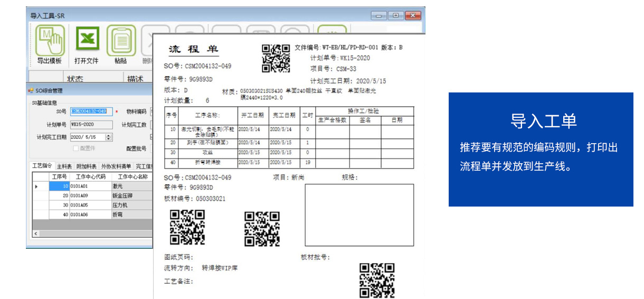Click the 激光 work center name cell

coord(132,186)
